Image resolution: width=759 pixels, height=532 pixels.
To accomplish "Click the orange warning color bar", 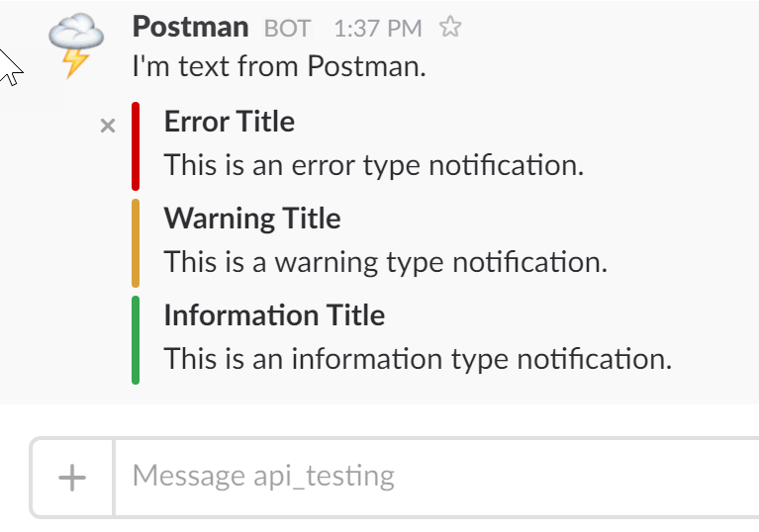I will [136, 242].
